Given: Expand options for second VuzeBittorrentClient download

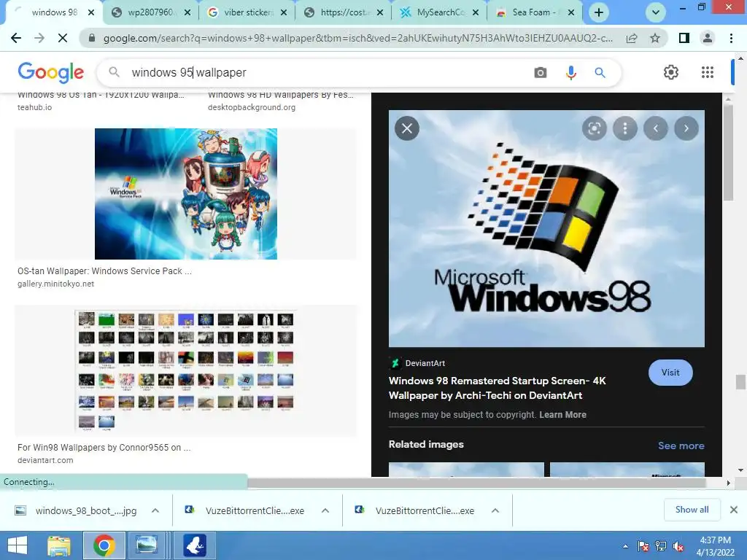Looking at the screenshot, I should [x=495, y=510].
